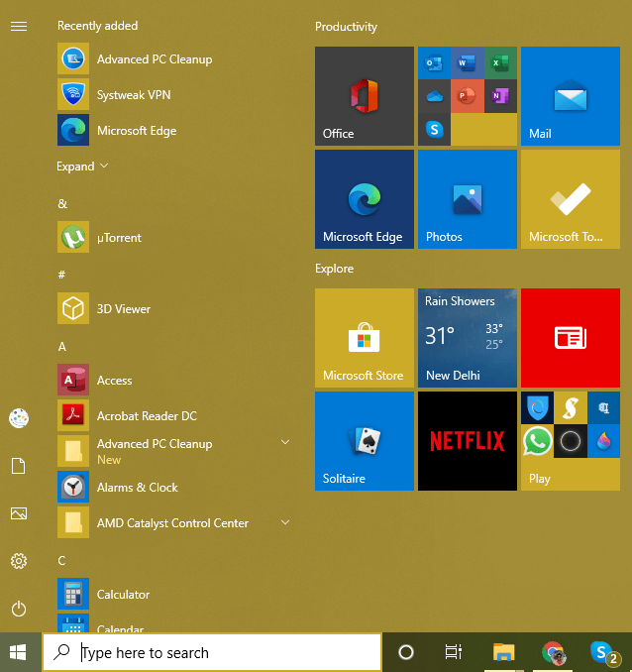Jump to apps via the '&' letter header
The height and width of the screenshot is (672, 632).
pos(62,203)
